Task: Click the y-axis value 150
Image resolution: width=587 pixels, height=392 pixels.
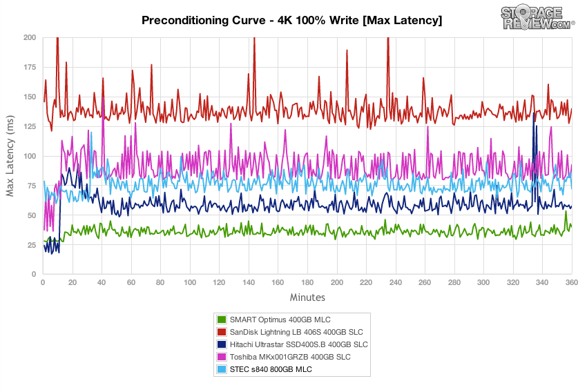Action: coord(30,97)
